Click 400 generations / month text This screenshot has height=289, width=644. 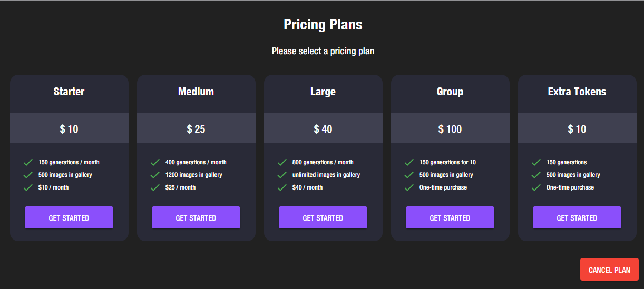pyautogui.click(x=196, y=162)
